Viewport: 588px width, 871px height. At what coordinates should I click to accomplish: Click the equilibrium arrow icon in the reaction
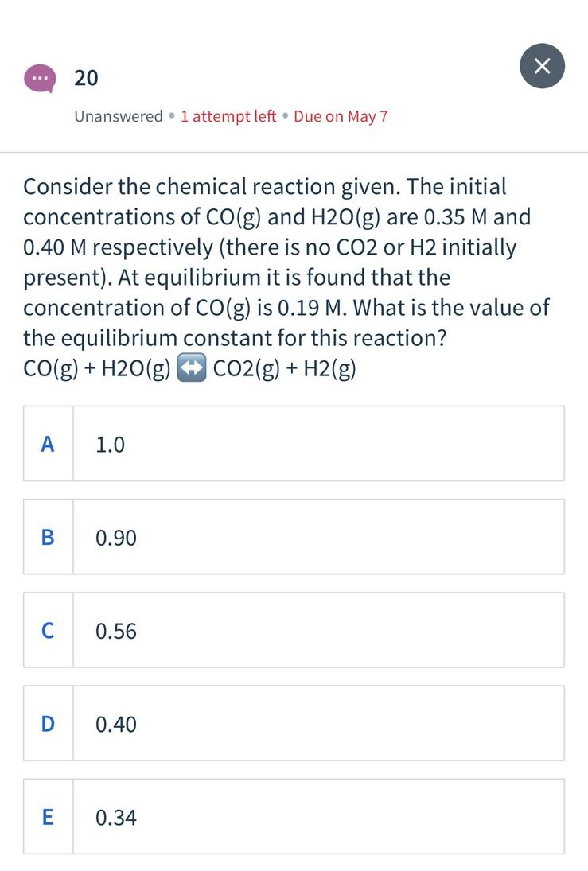click(190, 367)
